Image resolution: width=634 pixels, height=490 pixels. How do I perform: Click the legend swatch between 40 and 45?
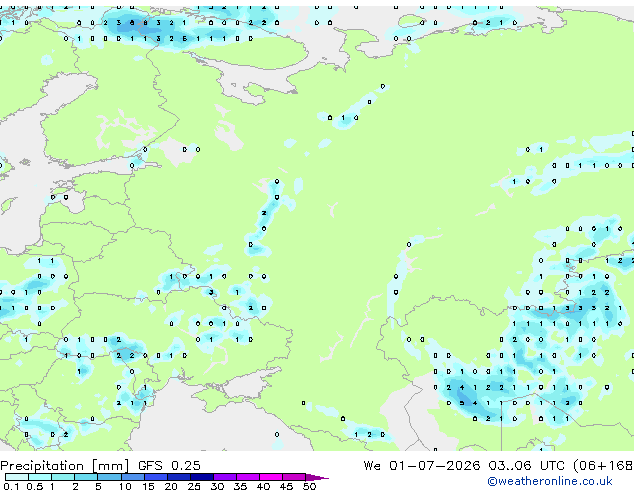(271, 477)
